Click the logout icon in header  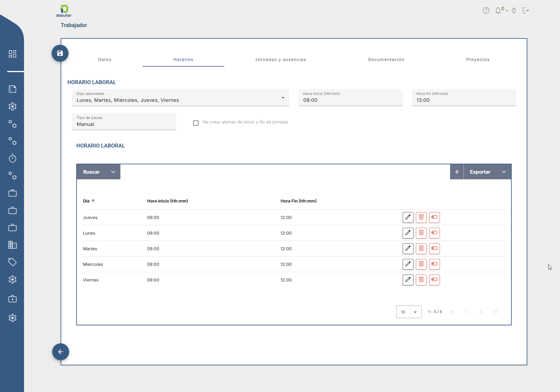pyautogui.click(x=526, y=11)
